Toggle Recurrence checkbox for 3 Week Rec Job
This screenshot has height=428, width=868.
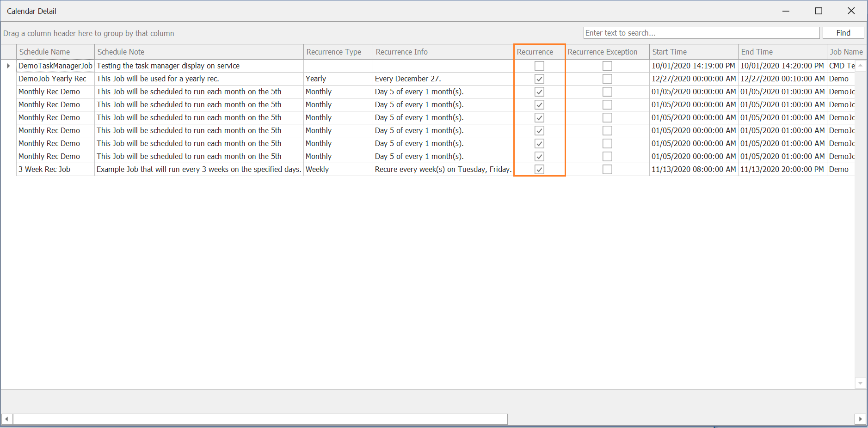tap(539, 170)
